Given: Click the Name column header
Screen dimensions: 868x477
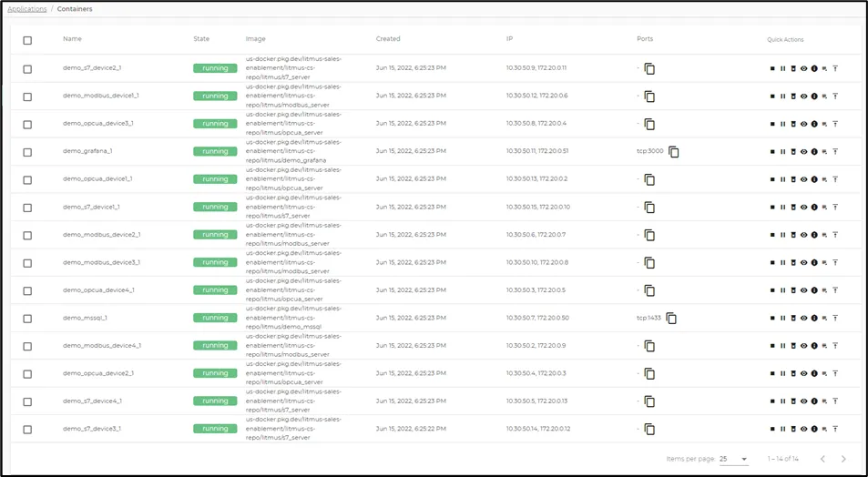Looking at the screenshot, I should click(72, 39).
